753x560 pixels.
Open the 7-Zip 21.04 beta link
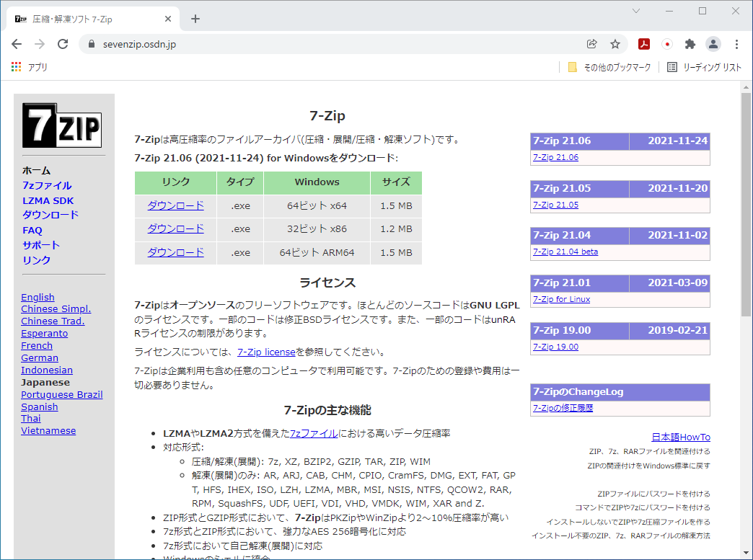tap(565, 252)
